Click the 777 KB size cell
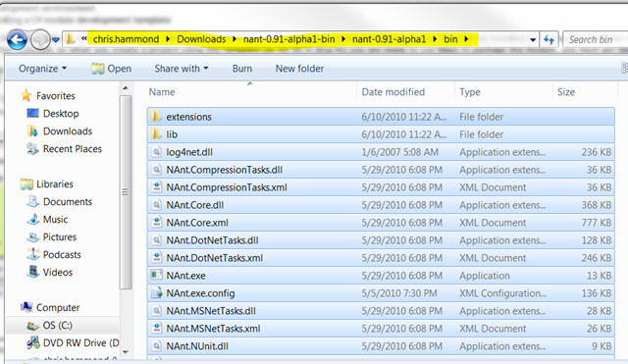This screenshot has width=628, height=364. [x=597, y=223]
